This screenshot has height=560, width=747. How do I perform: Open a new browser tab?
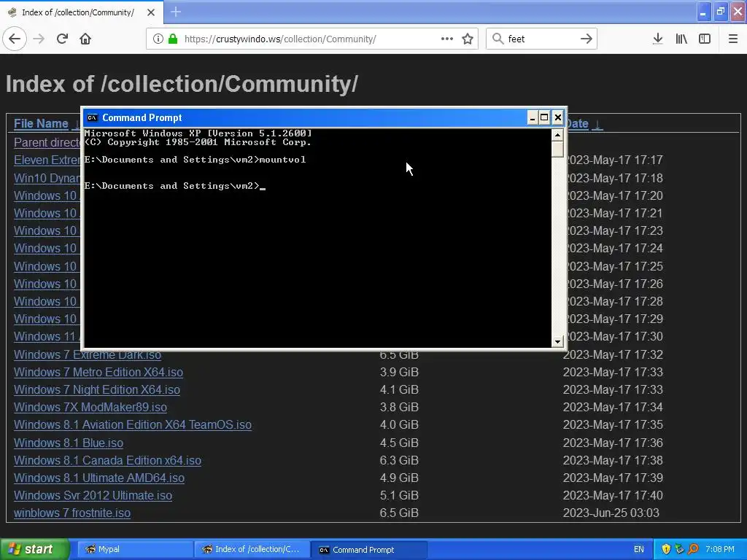[176, 12]
